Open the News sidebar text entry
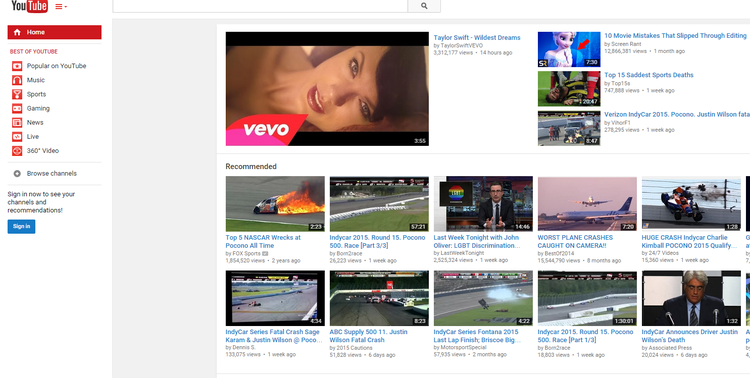Screen dimensions: 750x378 coord(35,122)
